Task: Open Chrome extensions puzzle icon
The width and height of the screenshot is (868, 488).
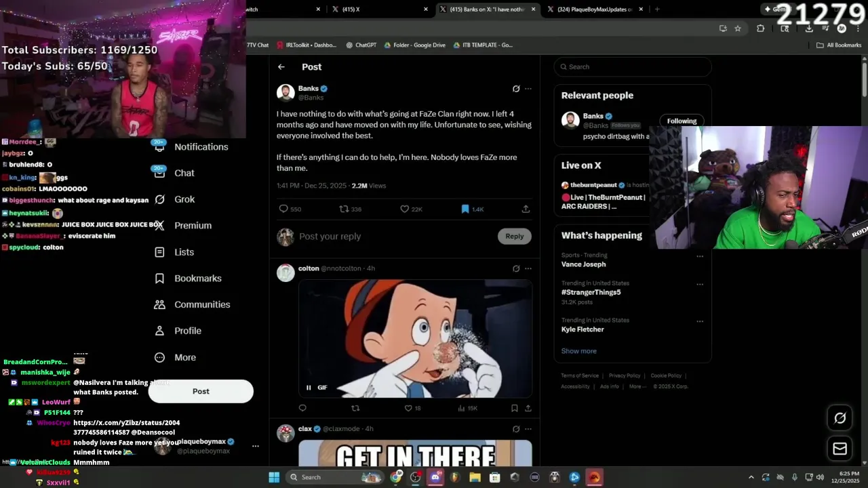Action: [760, 28]
